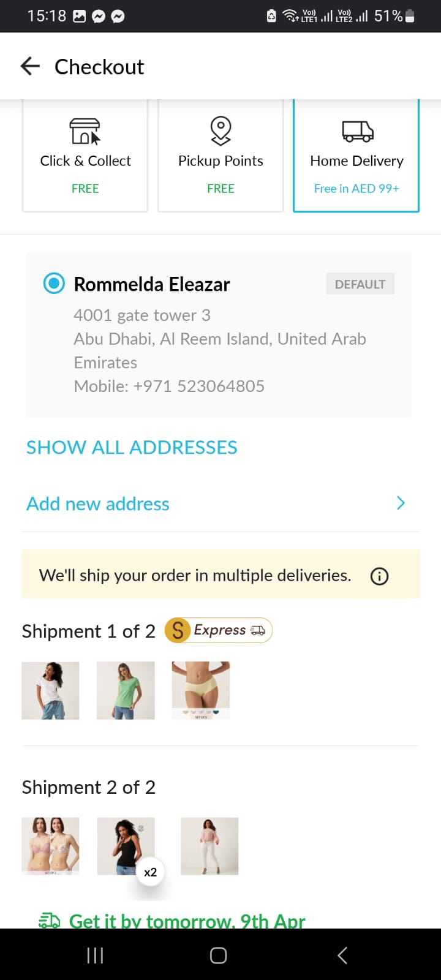Tap the Home Delivery truck icon
The height and width of the screenshot is (980, 441).
(357, 131)
